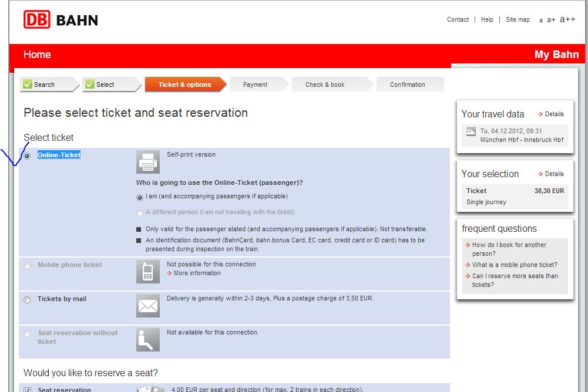Toggle the Seat reservation checkbox

click(x=27, y=390)
